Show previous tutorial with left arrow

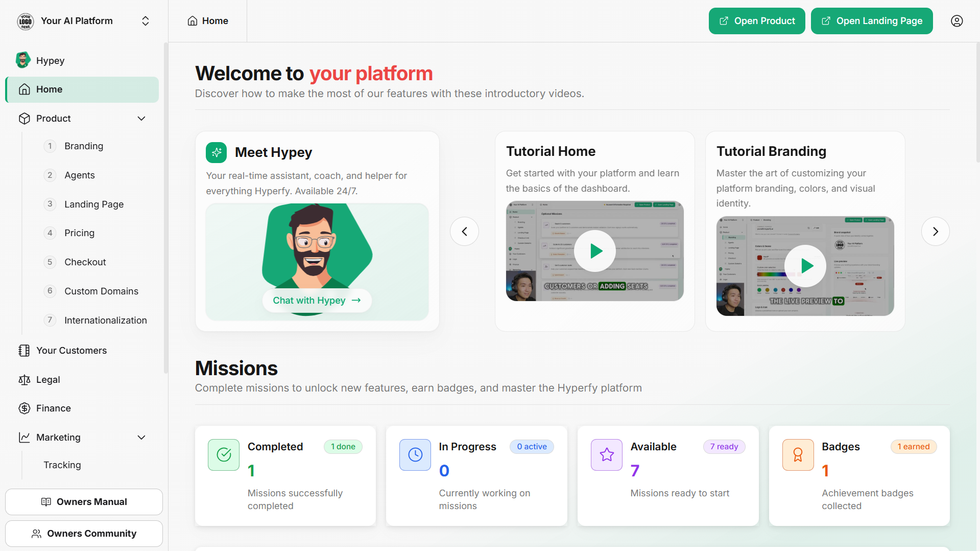[x=464, y=232]
